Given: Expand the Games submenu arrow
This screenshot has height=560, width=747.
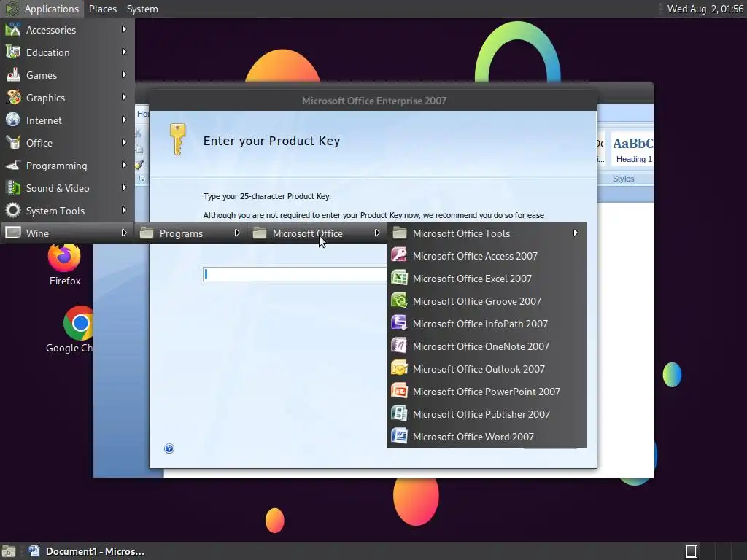Looking at the screenshot, I should click(x=124, y=75).
